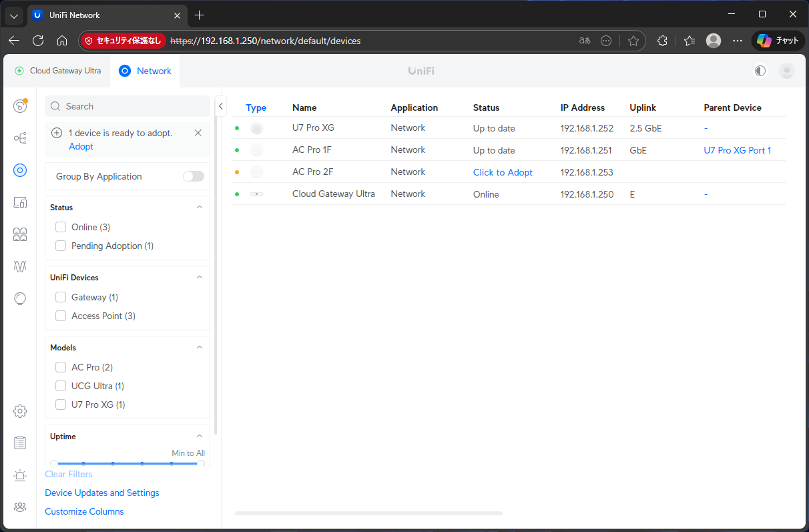
Task: Open the UniFi Devices sidebar icon
Action: coord(20,170)
